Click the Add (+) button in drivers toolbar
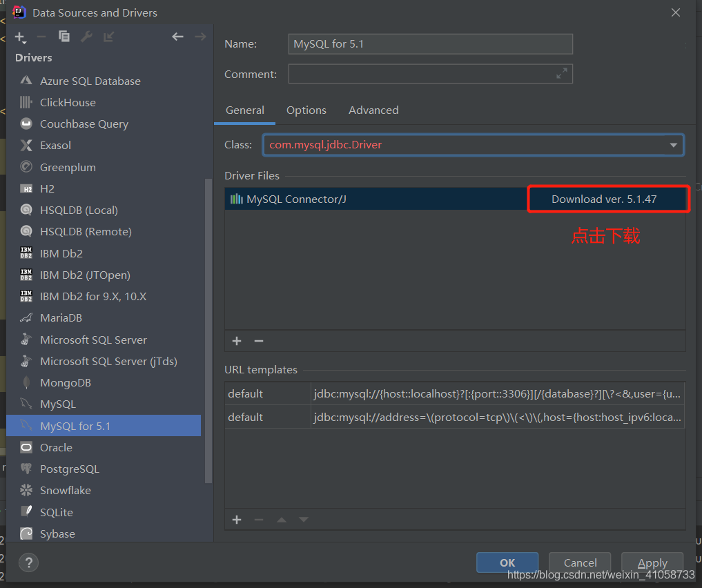 [21, 37]
